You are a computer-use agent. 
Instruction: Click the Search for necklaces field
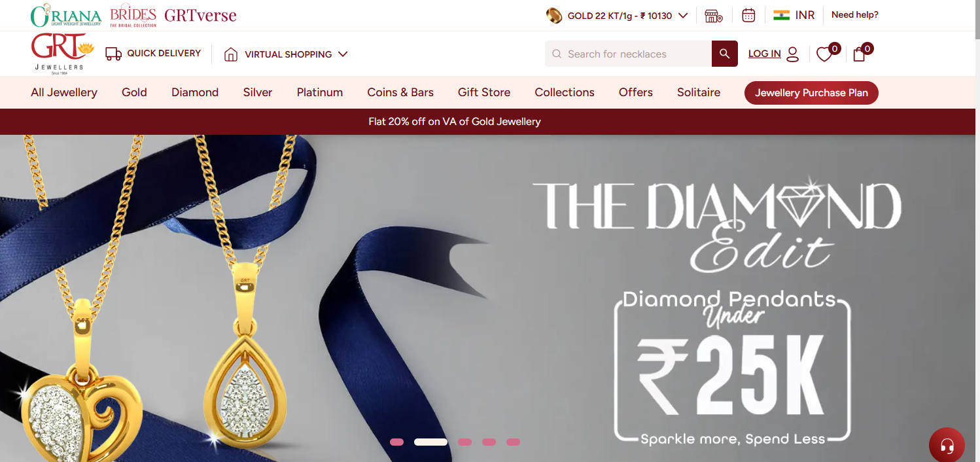point(628,54)
